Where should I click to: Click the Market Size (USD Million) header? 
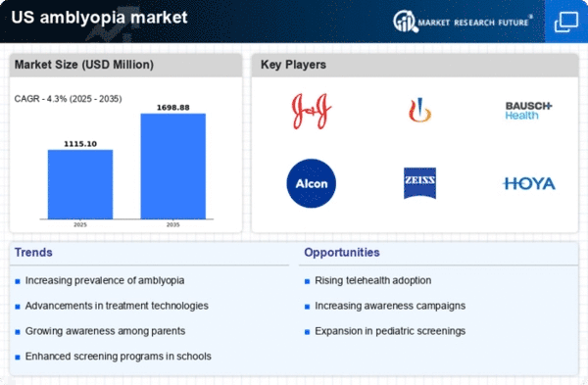pos(84,65)
